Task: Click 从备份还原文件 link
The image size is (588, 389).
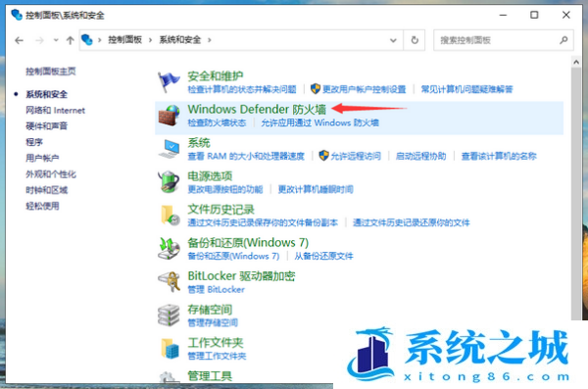Action: pos(323,256)
